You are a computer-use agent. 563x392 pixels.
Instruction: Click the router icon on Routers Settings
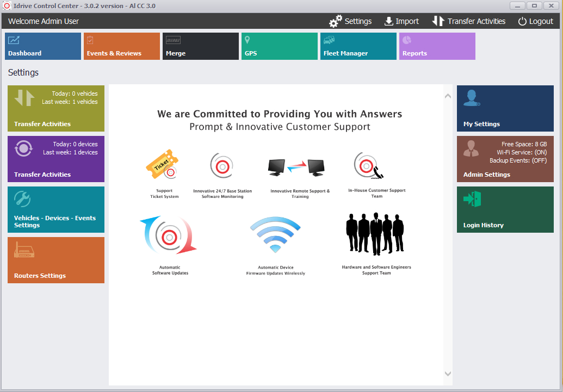(24, 250)
